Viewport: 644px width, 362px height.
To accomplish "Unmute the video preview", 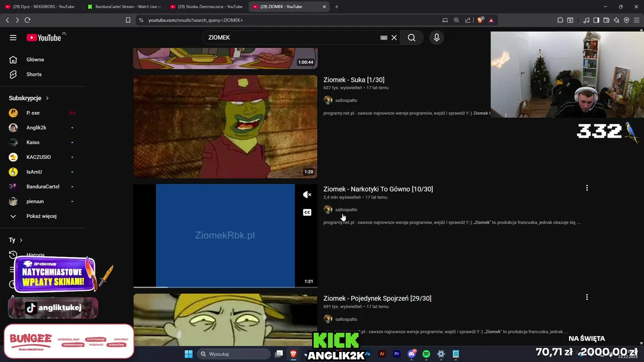I will (307, 195).
